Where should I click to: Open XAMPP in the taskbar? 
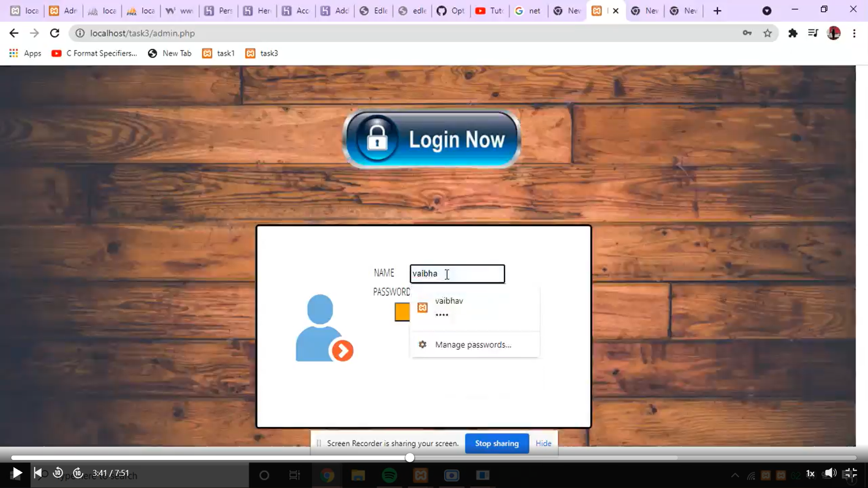point(420,475)
